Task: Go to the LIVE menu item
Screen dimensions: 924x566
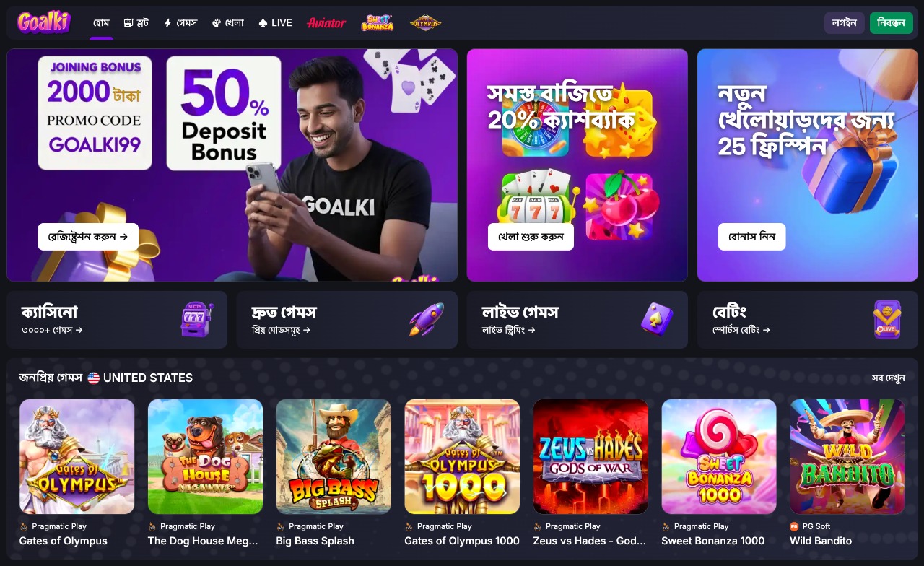Action: (x=275, y=22)
